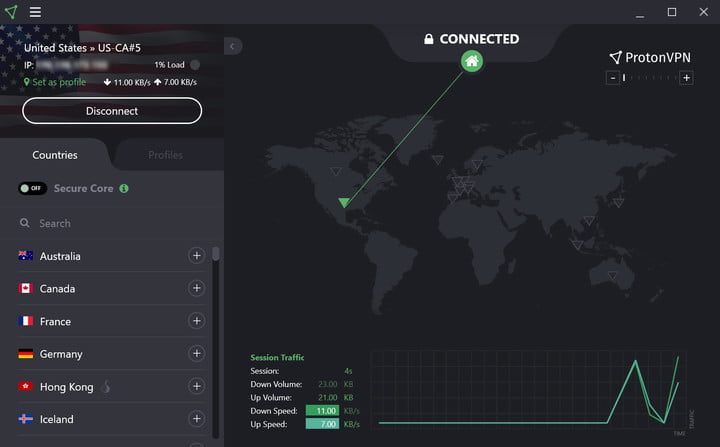Collapse the sidebar with arrow handle
The height and width of the screenshot is (447, 720).
click(x=232, y=46)
